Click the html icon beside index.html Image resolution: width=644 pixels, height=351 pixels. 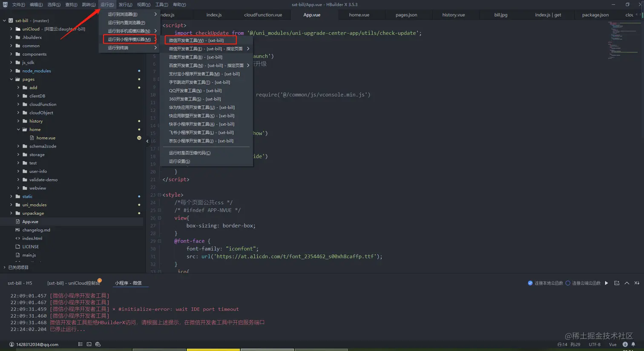pyautogui.click(x=18, y=238)
